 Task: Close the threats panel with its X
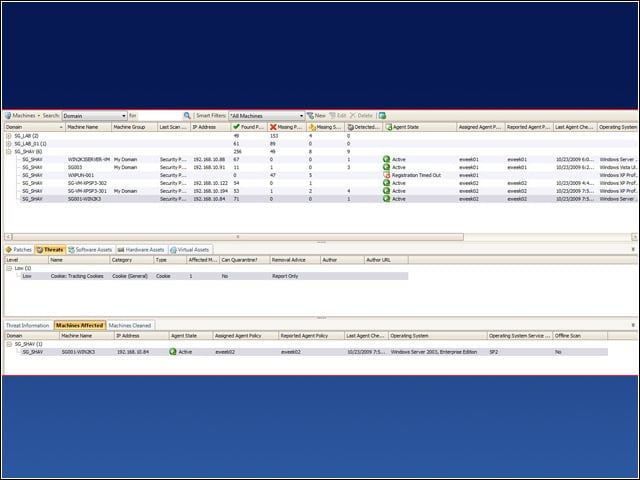click(x=633, y=249)
